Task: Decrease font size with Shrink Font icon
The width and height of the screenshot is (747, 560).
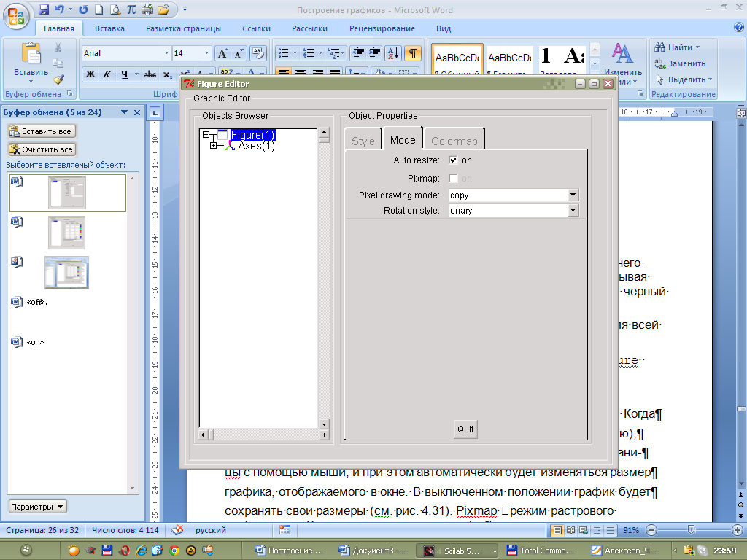Action: pyautogui.click(x=239, y=53)
